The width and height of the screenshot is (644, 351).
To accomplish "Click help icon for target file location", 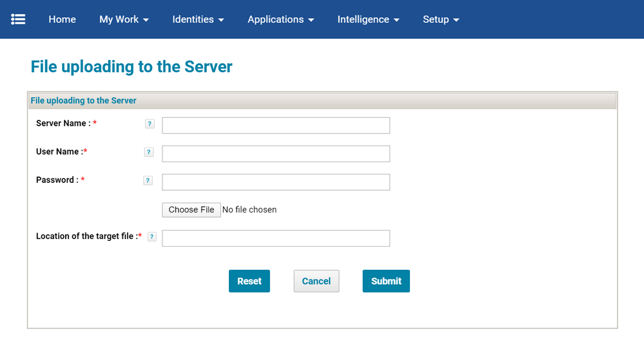I will [x=152, y=237].
